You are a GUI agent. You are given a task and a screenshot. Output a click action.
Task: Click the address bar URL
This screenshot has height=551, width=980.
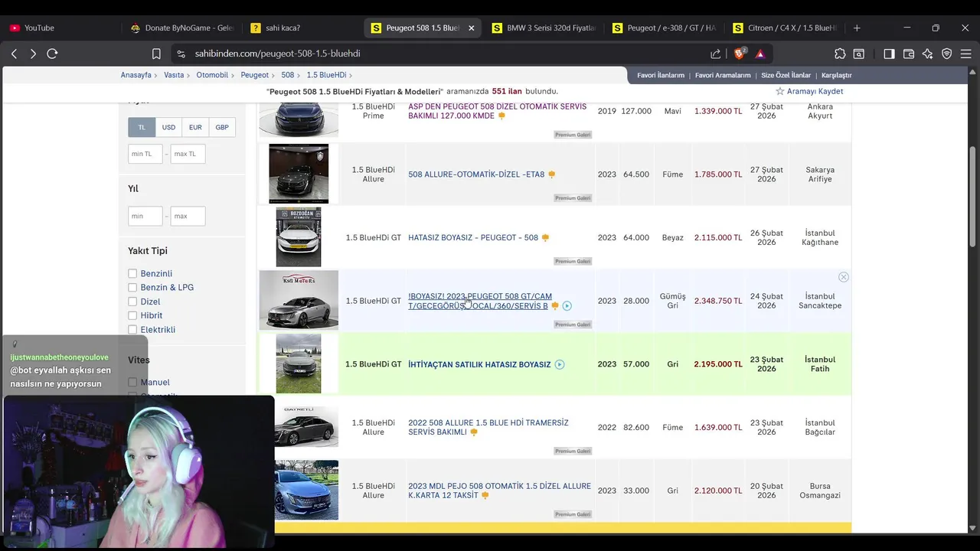click(277, 54)
